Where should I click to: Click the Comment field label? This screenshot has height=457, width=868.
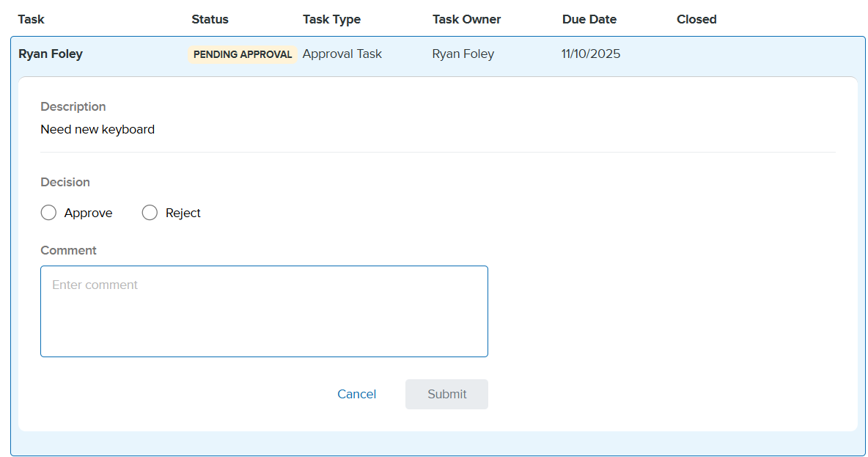(68, 250)
